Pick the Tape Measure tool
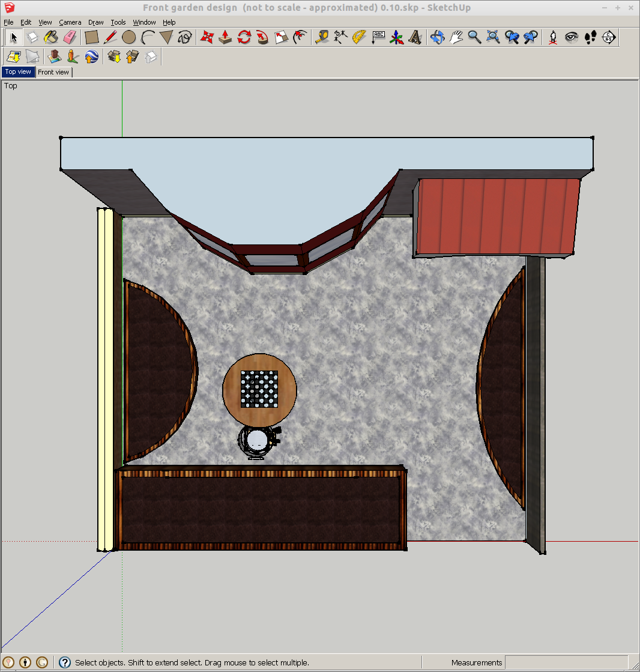This screenshot has width=640, height=672. [x=322, y=37]
